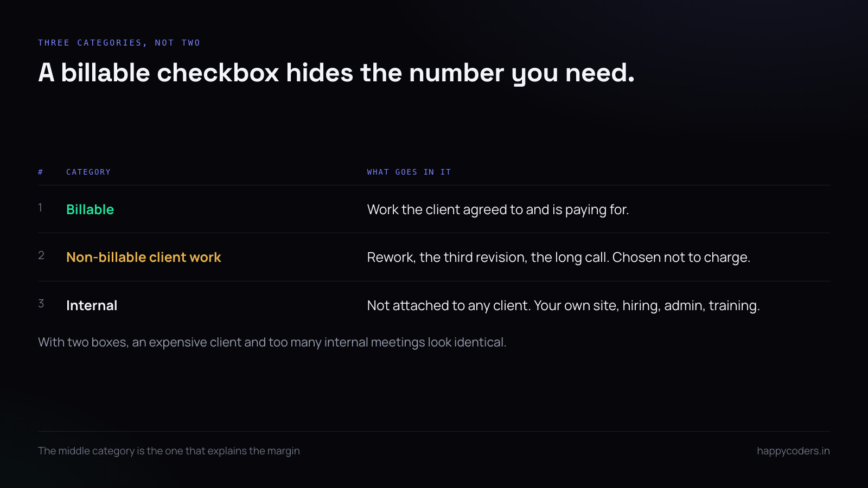Click the word 'checkbox' in the heading
The image size is (868, 488).
(x=218, y=73)
